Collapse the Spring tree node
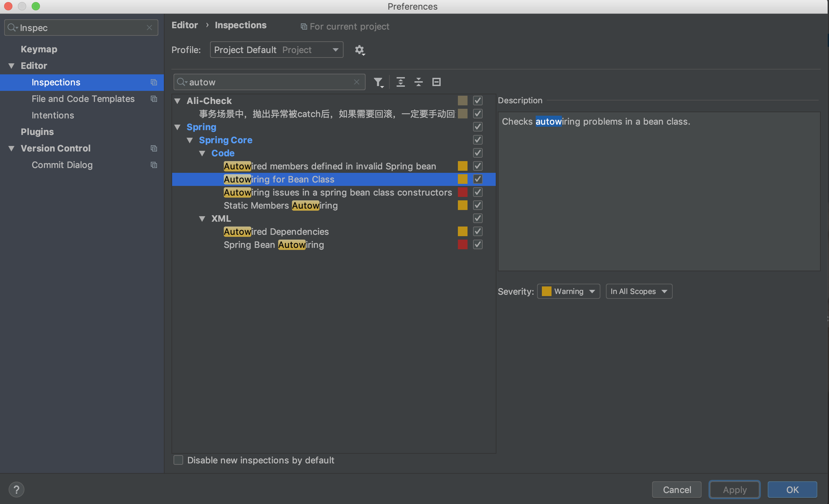This screenshot has height=504, width=829. [x=178, y=127]
